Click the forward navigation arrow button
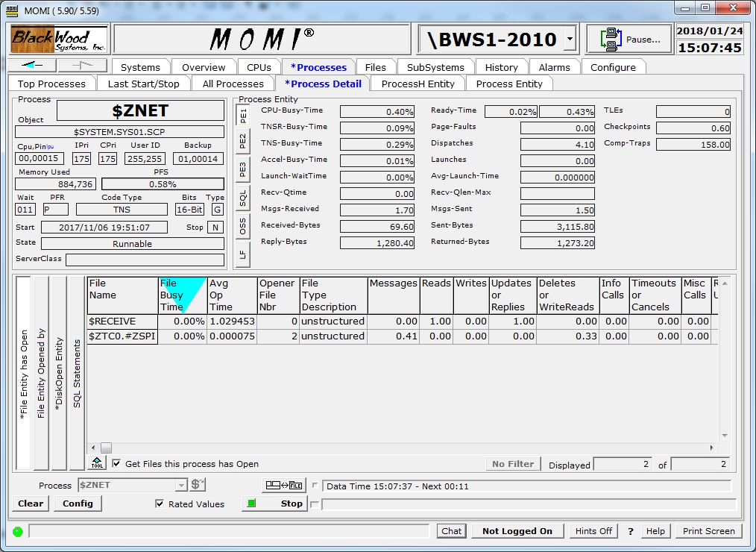 [82, 66]
